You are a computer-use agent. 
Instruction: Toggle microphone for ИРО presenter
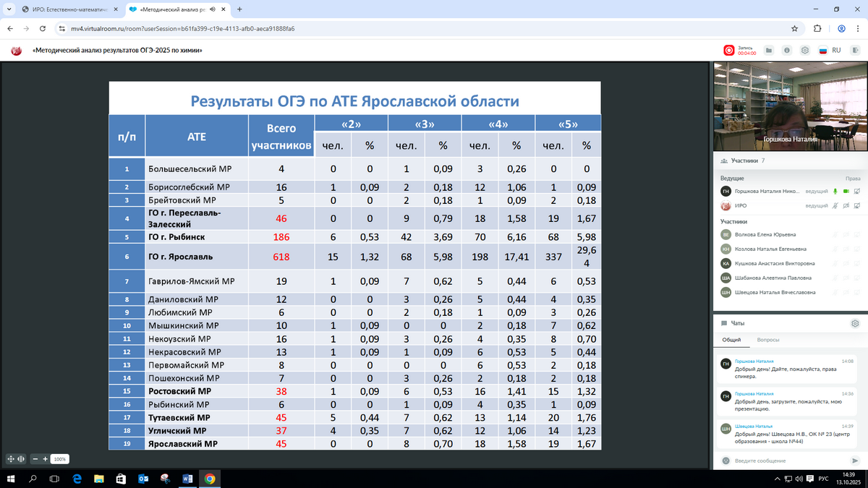click(x=835, y=206)
